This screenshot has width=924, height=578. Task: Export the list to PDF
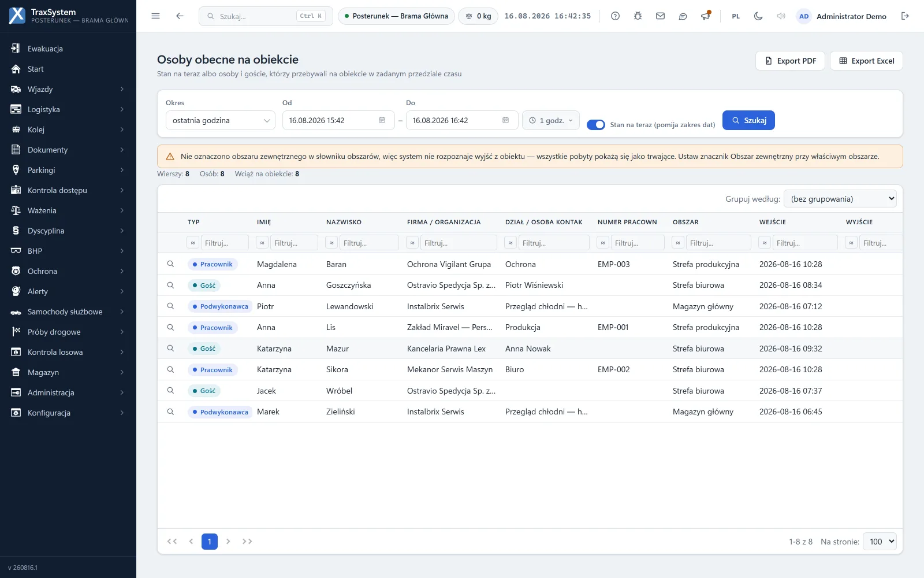pyautogui.click(x=790, y=61)
